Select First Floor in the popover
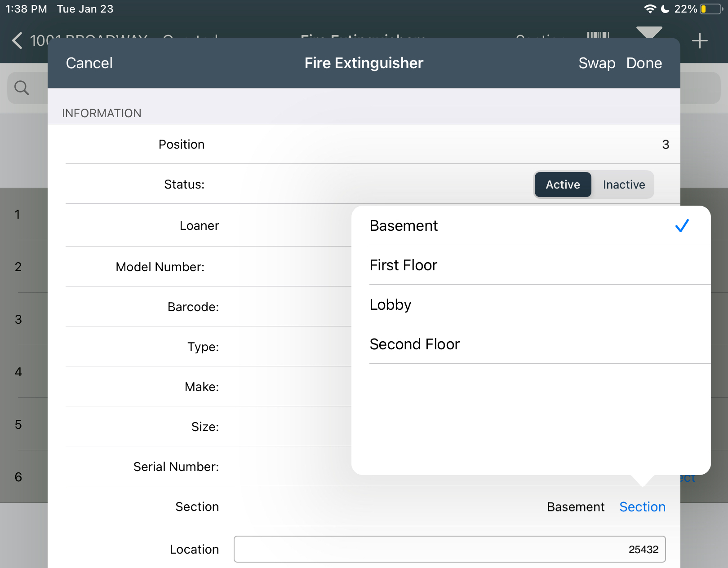Image resolution: width=728 pixels, height=568 pixels. click(x=403, y=265)
